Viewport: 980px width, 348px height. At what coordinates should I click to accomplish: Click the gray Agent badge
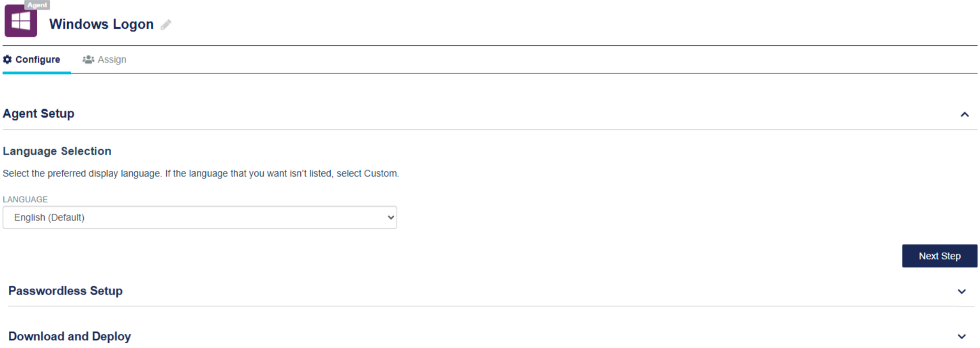click(37, 5)
